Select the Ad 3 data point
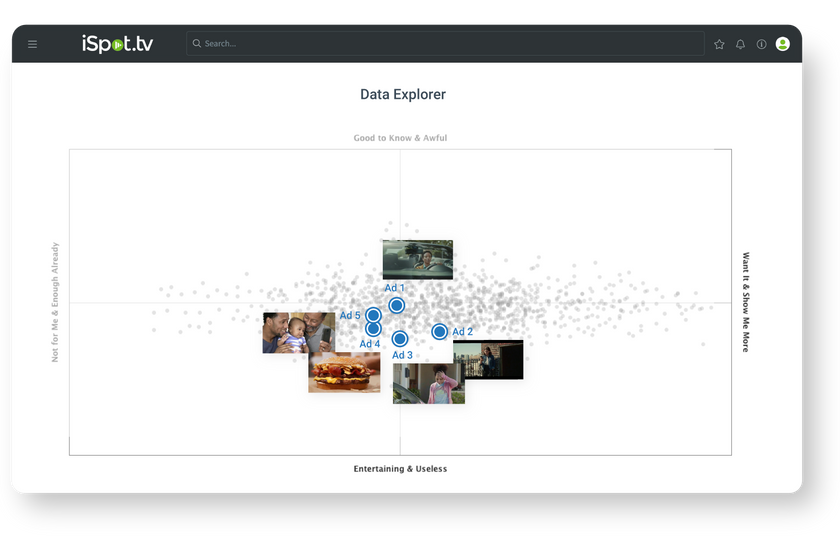This screenshot has height=554, width=840. tap(400, 339)
